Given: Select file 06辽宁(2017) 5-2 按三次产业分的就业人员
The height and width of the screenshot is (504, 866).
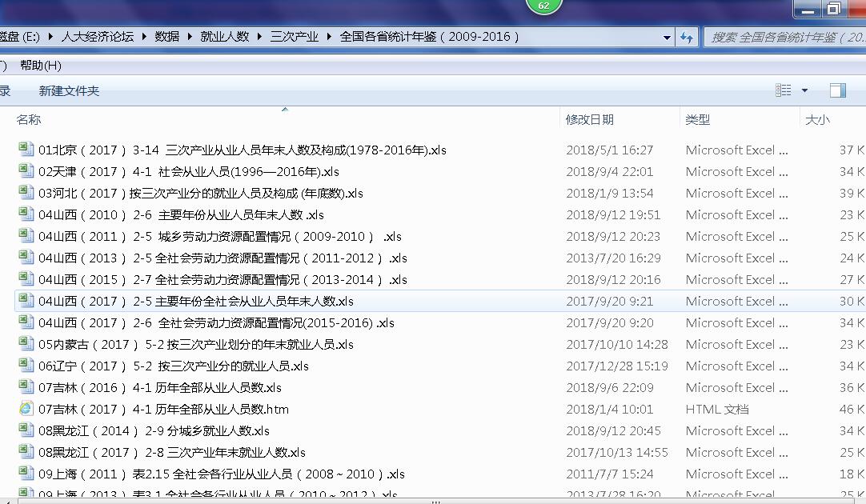Looking at the screenshot, I should 174,366.
